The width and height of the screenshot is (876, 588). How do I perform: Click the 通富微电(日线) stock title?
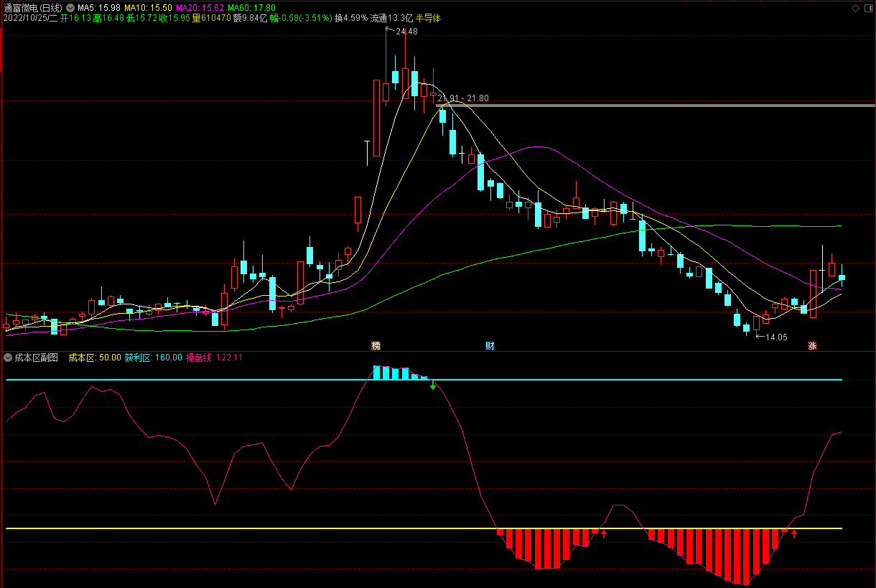[x=32, y=8]
